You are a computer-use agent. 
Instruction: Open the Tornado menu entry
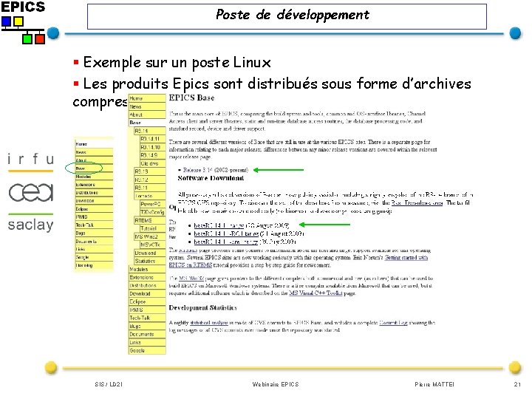(149, 196)
